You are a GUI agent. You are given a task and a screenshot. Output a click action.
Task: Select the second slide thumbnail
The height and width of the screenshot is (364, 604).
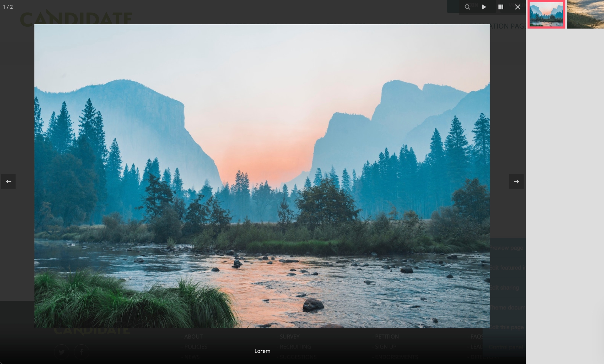(x=586, y=14)
